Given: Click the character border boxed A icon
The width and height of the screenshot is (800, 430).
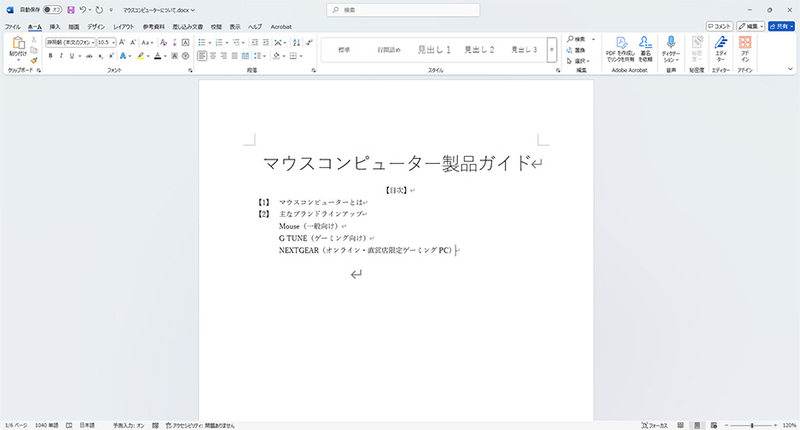Looking at the screenshot, I should (x=186, y=42).
